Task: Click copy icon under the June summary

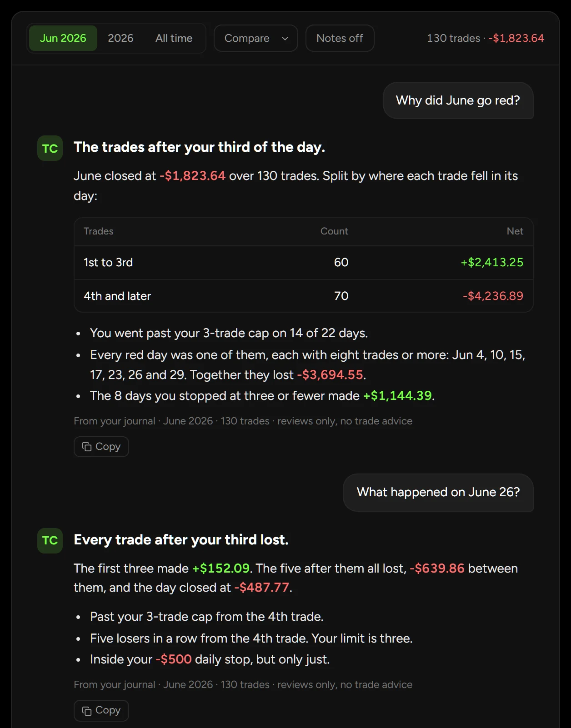Action: click(87, 447)
